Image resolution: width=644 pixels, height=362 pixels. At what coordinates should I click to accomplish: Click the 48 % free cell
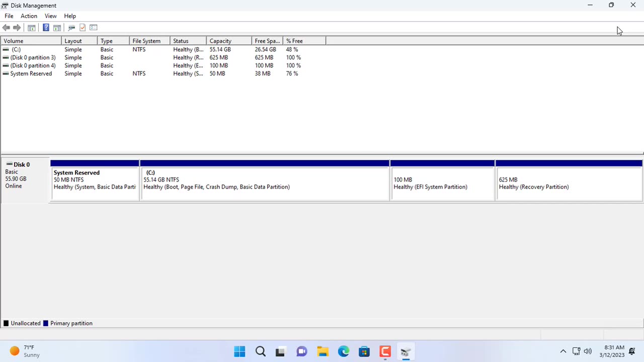pos(292,49)
